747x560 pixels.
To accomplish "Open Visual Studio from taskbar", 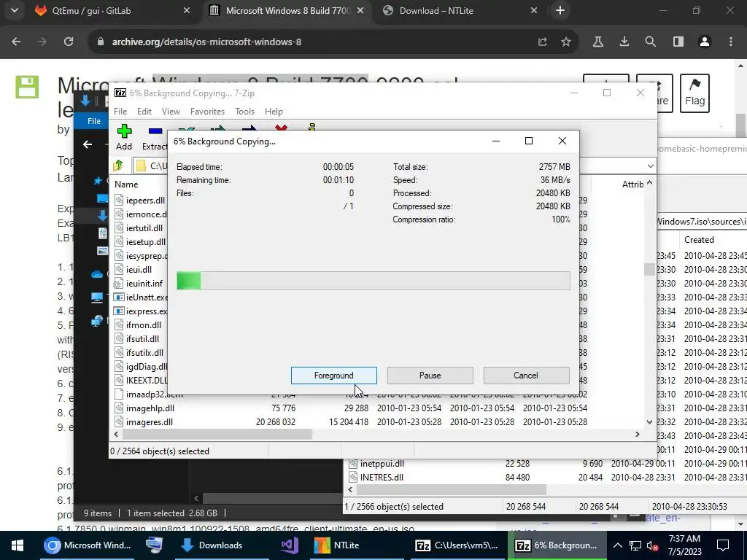I will click(289, 545).
